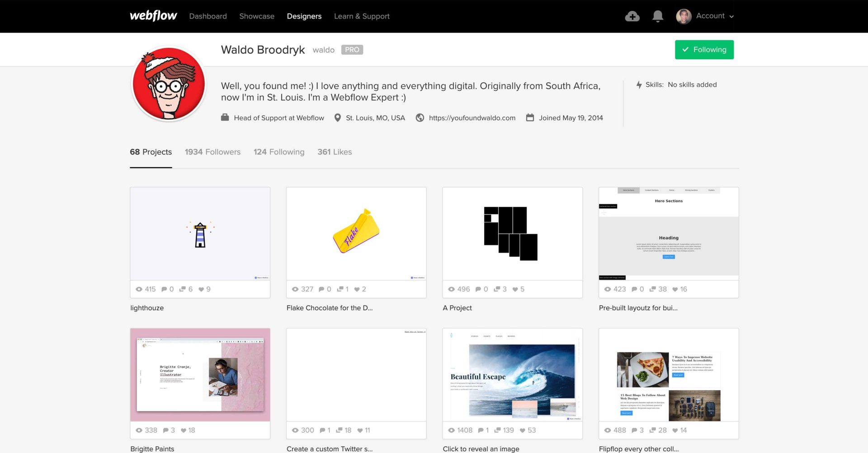This screenshot has width=868, height=453.
Task: Click the PRO badge next to username
Action: click(x=352, y=50)
